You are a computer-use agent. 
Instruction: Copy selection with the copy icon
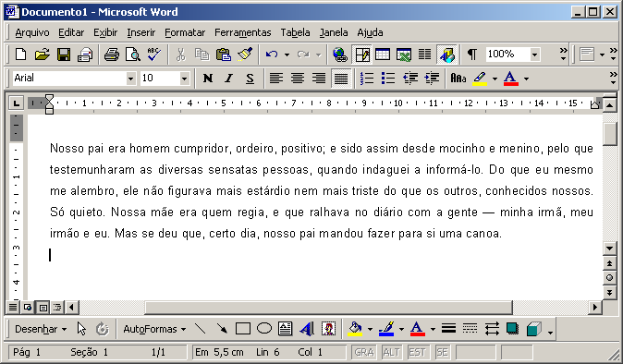pos(202,54)
